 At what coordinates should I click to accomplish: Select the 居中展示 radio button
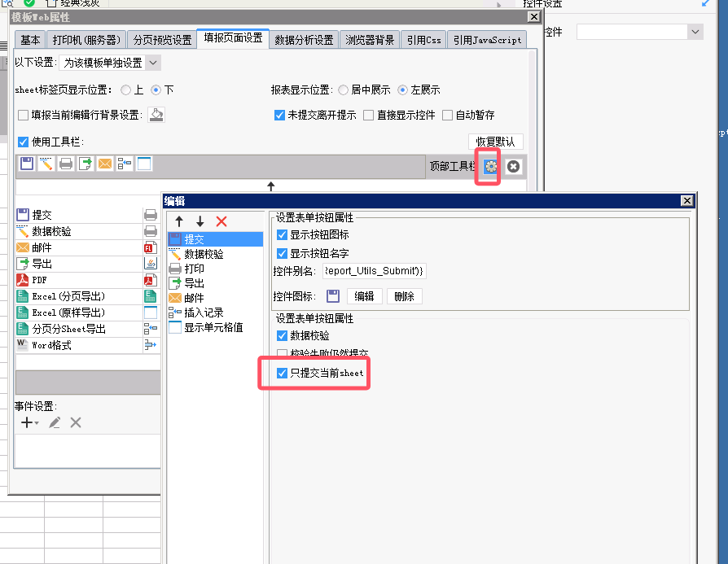(x=343, y=90)
